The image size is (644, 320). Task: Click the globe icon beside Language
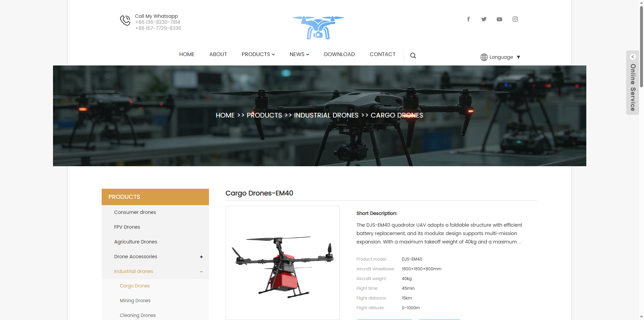pos(484,57)
